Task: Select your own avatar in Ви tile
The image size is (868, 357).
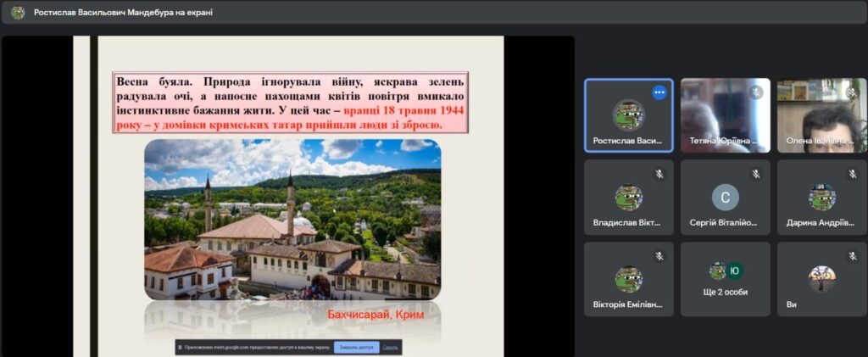Action: 821,277
